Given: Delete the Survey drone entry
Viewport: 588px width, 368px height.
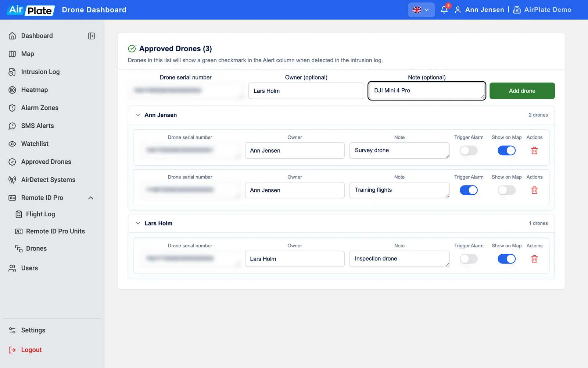Looking at the screenshot, I should pyautogui.click(x=534, y=151).
